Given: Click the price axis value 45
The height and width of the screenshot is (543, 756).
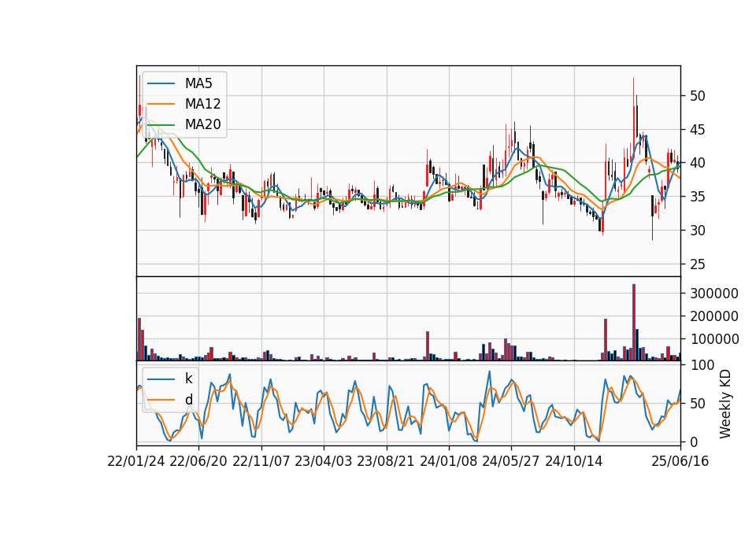Looking at the screenshot, I should (x=698, y=130).
